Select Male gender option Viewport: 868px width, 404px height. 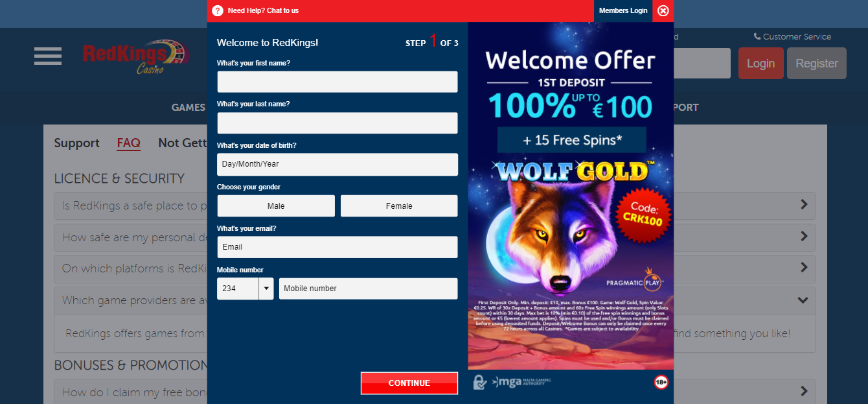pos(276,206)
